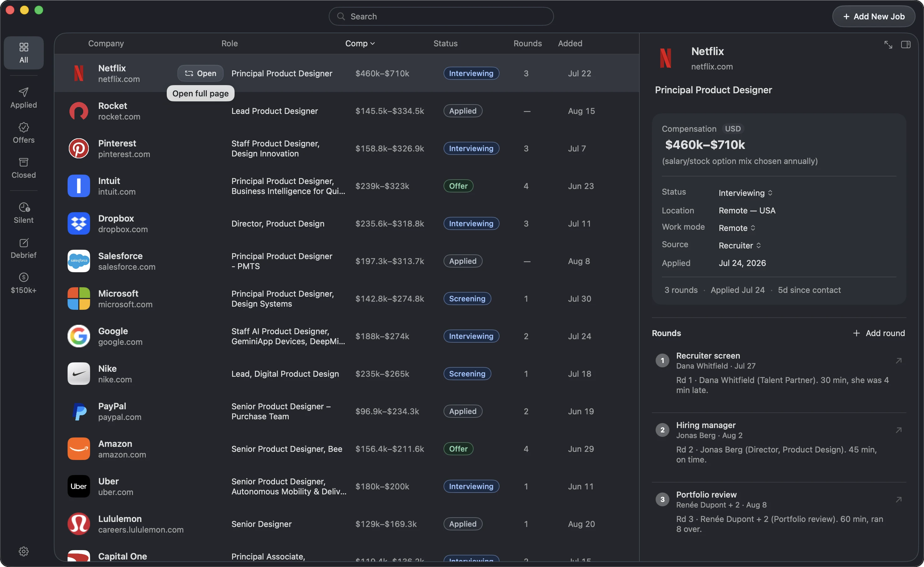Open the Silent sidebar filter
This screenshot has width=924, height=567.
coord(24,213)
